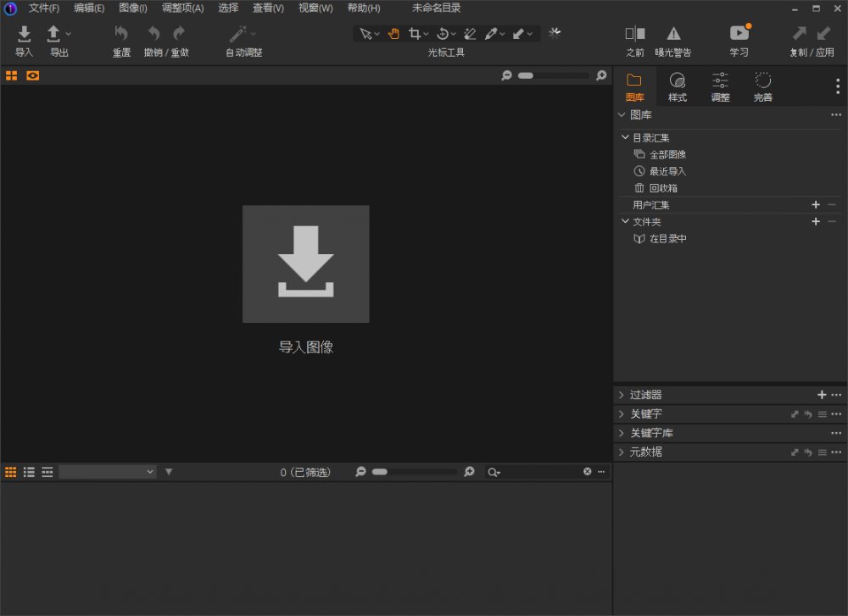Select the keystone tool icon
Screen dimensions: 848x616
pyautogui.click(x=470, y=34)
